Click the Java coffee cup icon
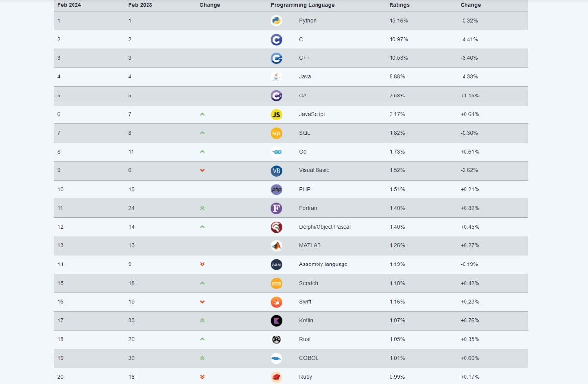The height and width of the screenshot is (384, 588). coord(276,77)
